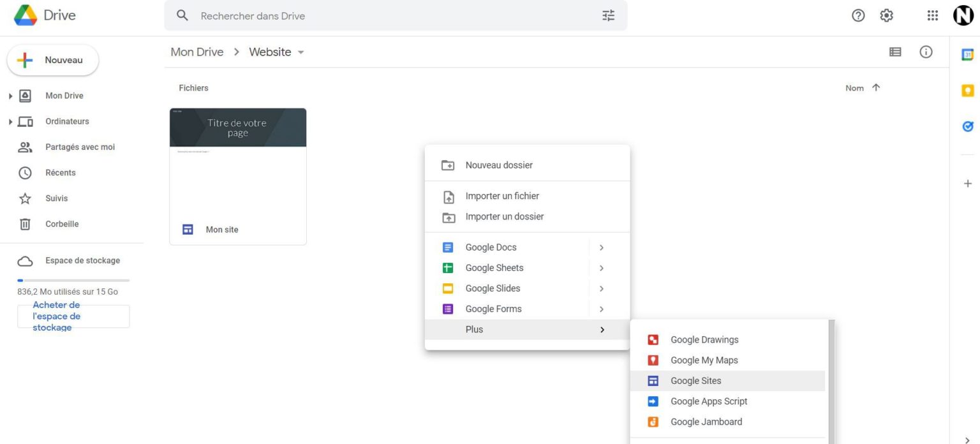
Task: Collapse side panel arrow at bottom right
Action: pos(967,440)
